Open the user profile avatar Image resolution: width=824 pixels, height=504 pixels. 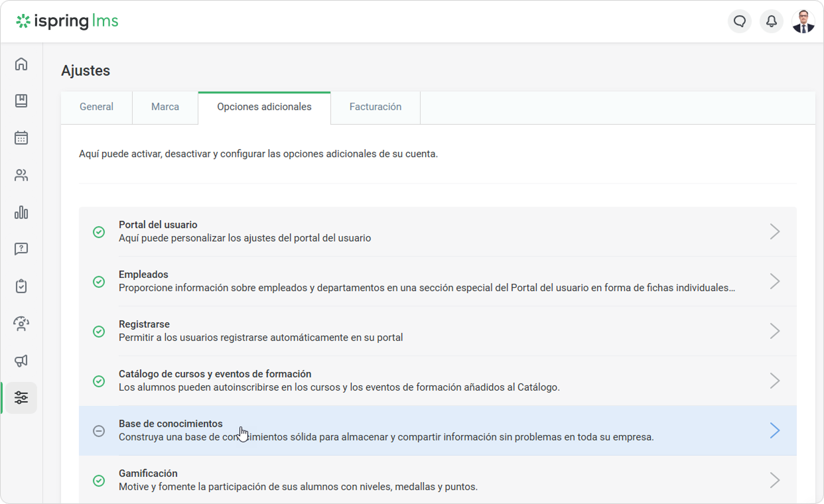(803, 21)
